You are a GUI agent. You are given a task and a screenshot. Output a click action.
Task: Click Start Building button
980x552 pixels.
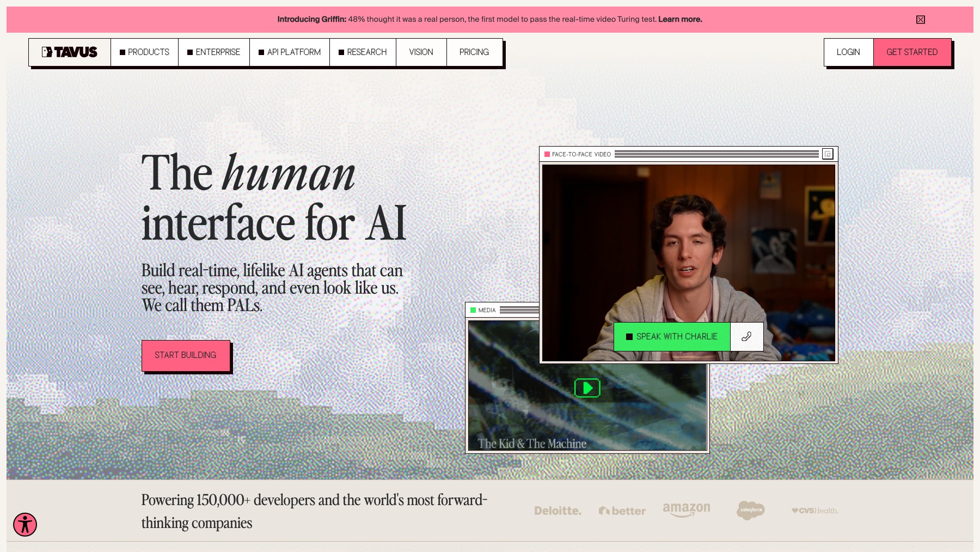(x=186, y=355)
